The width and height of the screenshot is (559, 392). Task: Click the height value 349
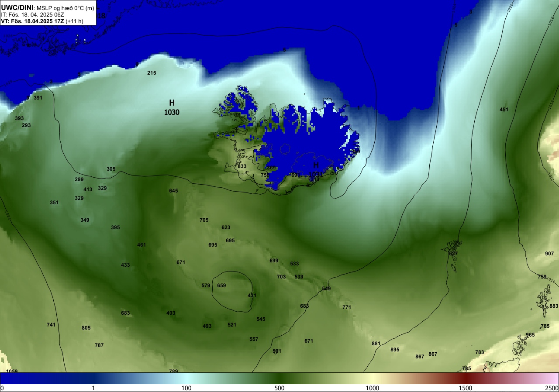(85, 220)
